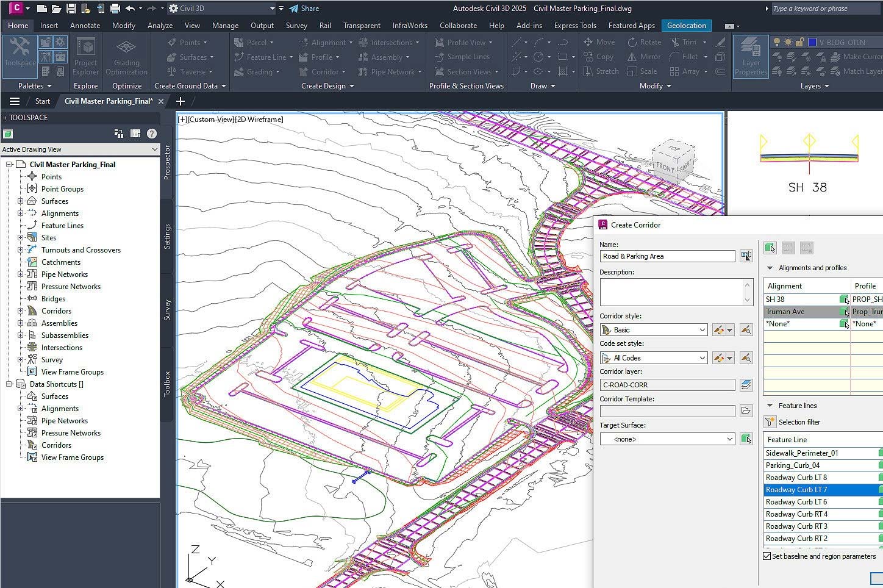883x588 pixels.
Task: Pick corridor layer with the layer icon
Action: 746,385
